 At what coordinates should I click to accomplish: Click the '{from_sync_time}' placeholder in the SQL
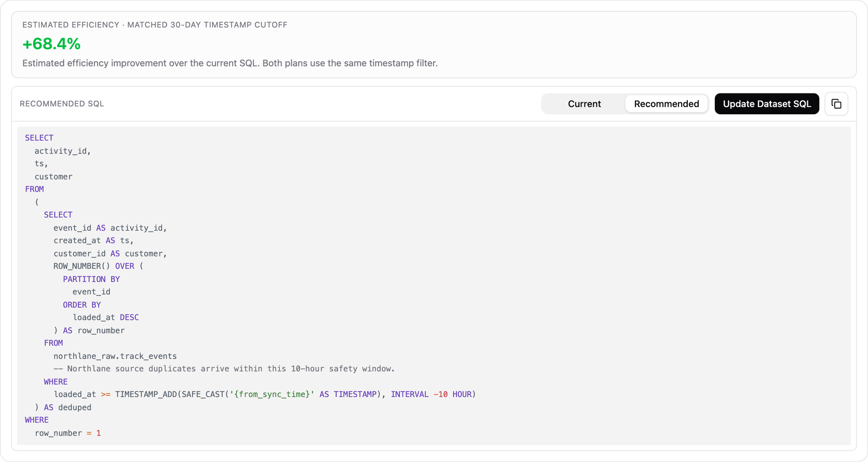[x=272, y=395]
